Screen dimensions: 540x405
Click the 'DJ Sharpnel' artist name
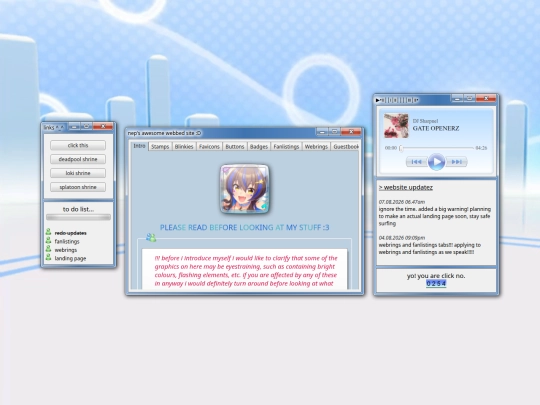tap(426, 121)
